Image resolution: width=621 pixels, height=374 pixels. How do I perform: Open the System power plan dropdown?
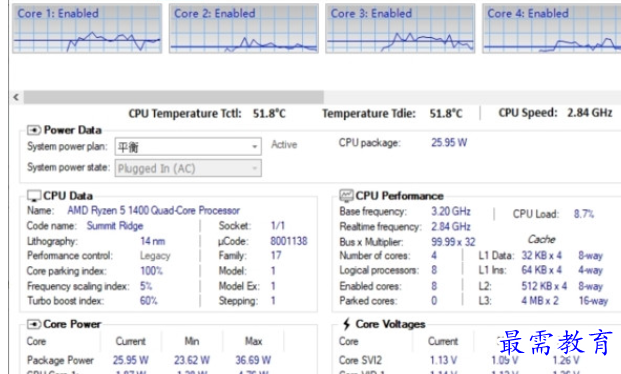pyautogui.click(x=188, y=147)
